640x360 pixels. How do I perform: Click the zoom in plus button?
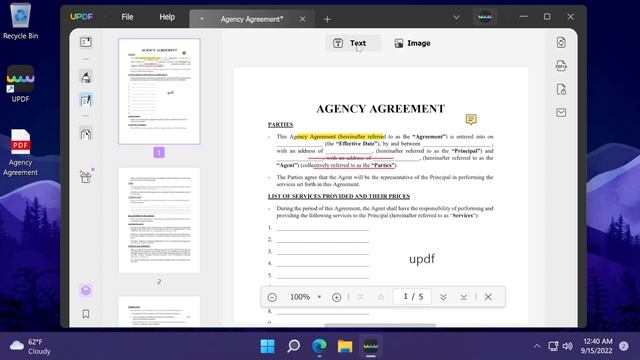click(336, 297)
